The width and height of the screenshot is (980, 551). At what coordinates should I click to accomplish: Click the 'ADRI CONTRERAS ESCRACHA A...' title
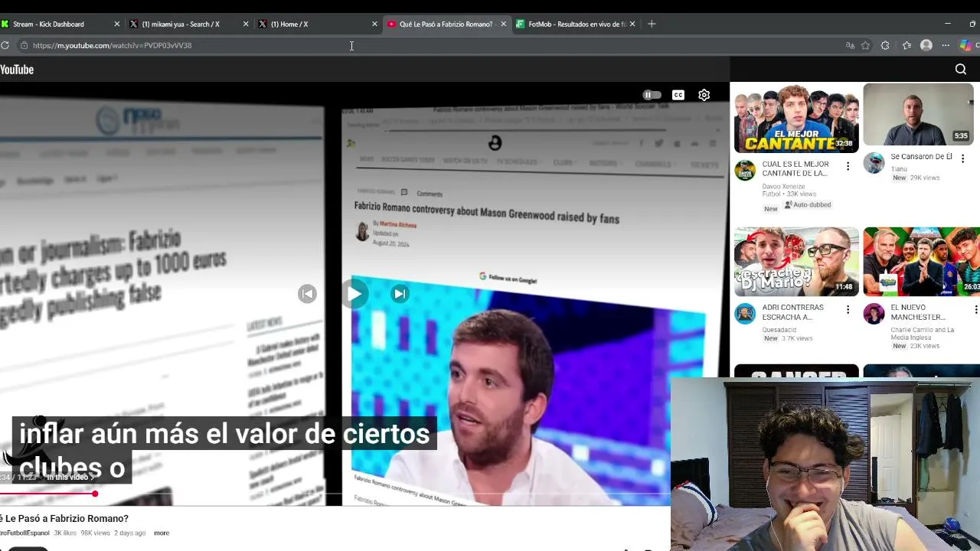(792, 312)
